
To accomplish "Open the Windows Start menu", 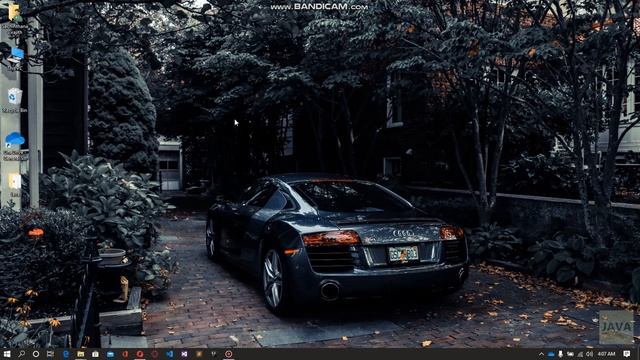I will click(7, 354).
